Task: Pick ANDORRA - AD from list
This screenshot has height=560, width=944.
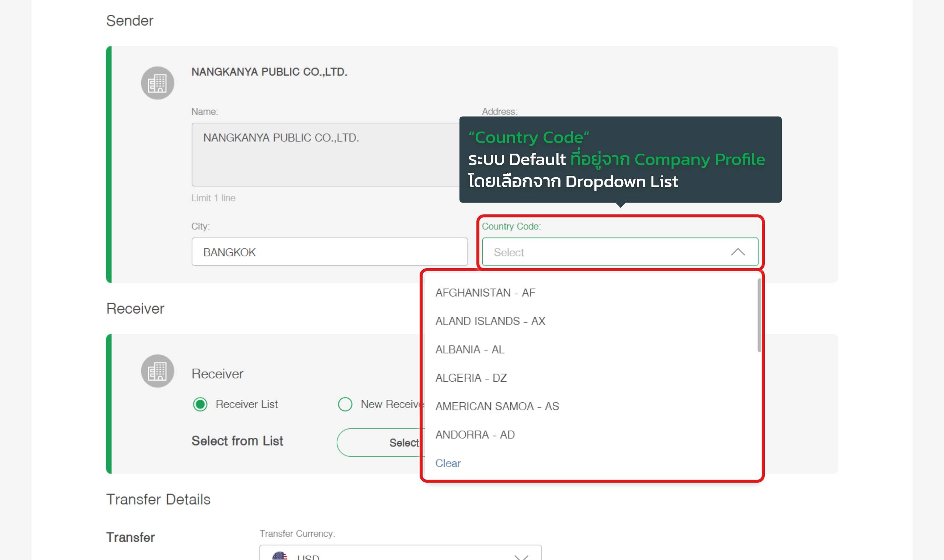Action: [x=475, y=435]
